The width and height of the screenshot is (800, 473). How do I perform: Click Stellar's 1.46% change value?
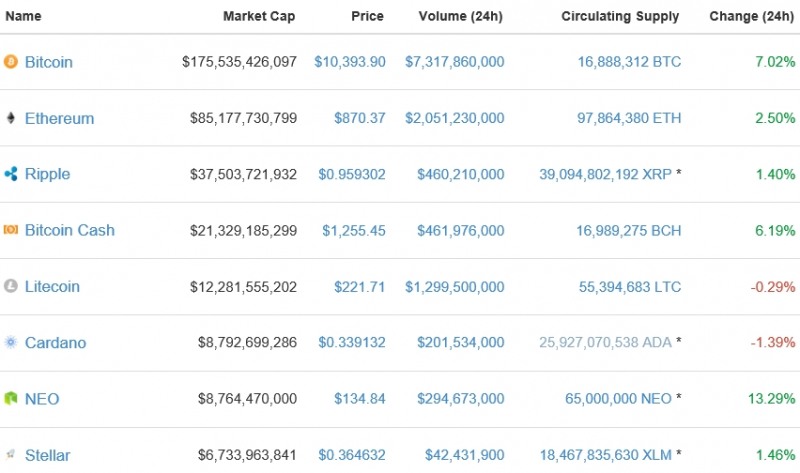(776, 455)
